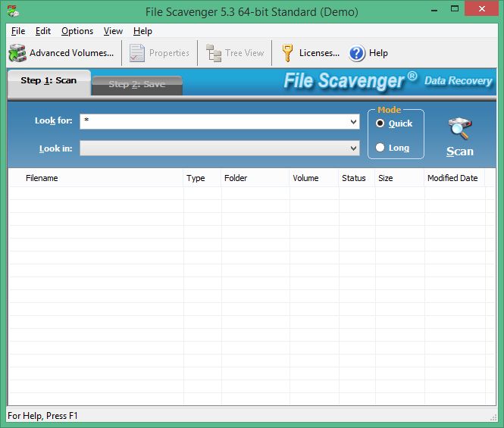The width and height of the screenshot is (504, 428).
Task: Open Advanced Volumes disk icon
Action: pyautogui.click(x=17, y=53)
